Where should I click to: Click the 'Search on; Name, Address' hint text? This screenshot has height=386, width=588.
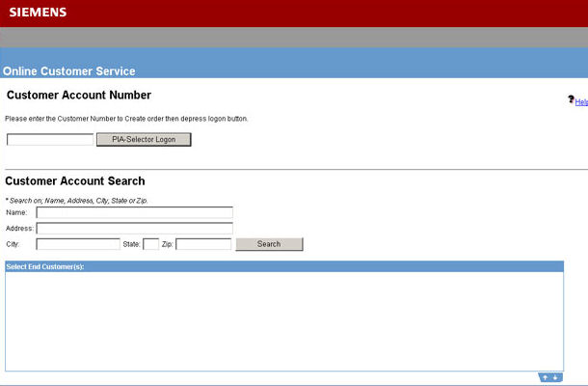pos(76,201)
